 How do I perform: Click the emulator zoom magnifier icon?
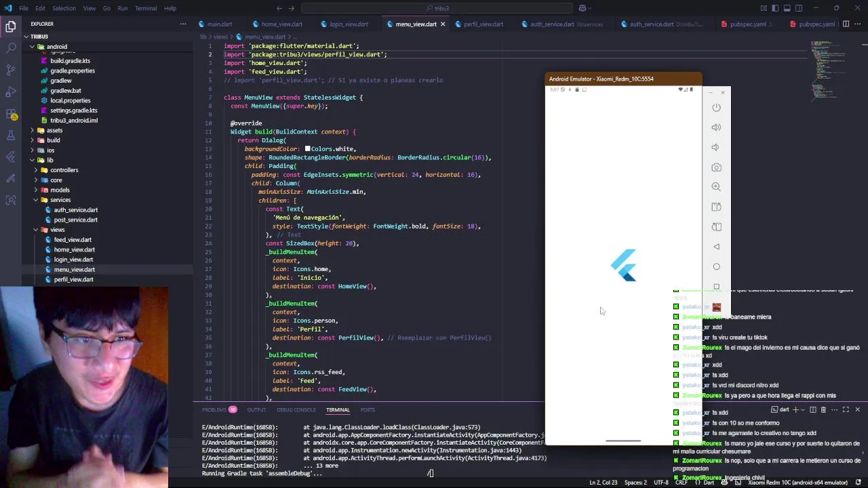click(x=716, y=187)
